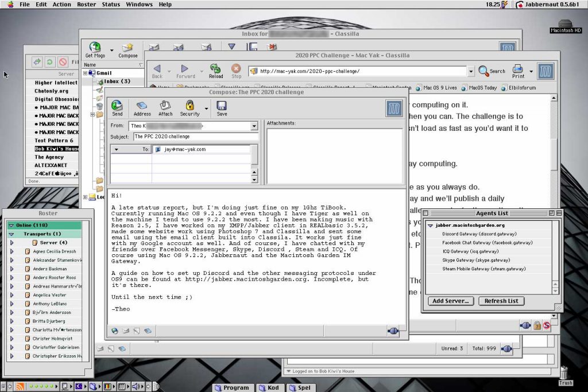Open the Kod tab at screen bottom
The width and height of the screenshot is (588, 392).
click(x=269, y=387)
